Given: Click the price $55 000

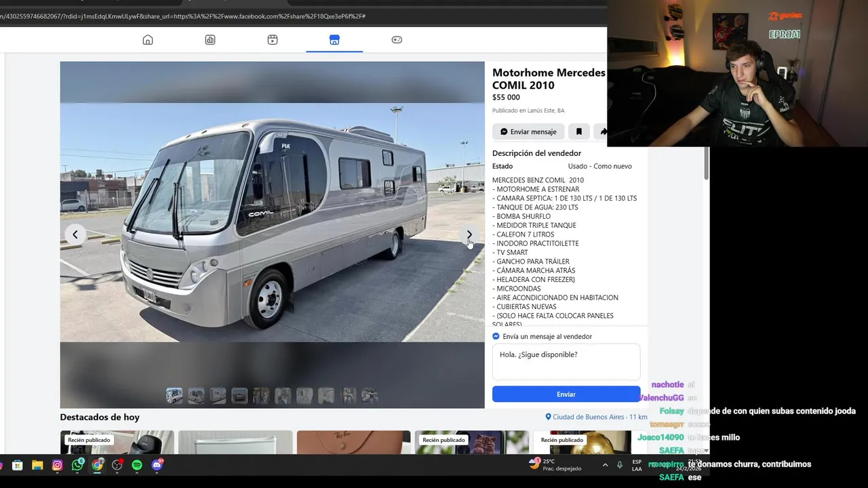Looking at the screenshot, I should point(506,98).
